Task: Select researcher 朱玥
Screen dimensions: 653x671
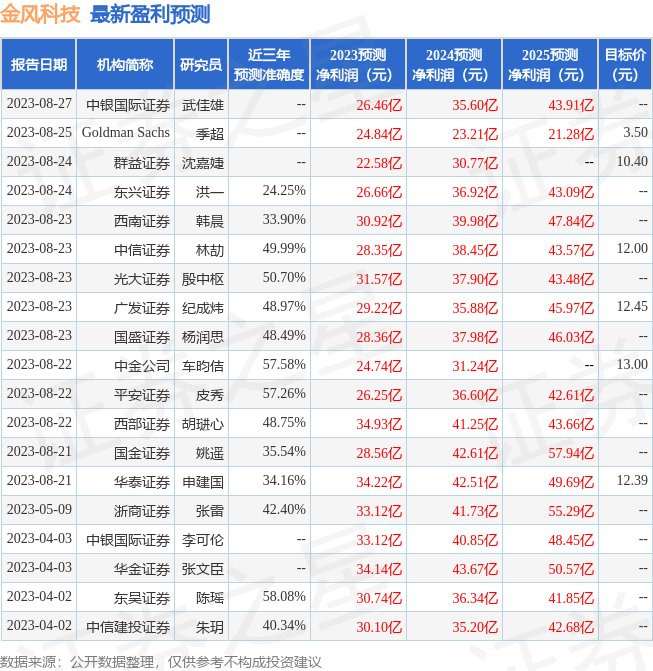Action: click(x=210, y=627)
